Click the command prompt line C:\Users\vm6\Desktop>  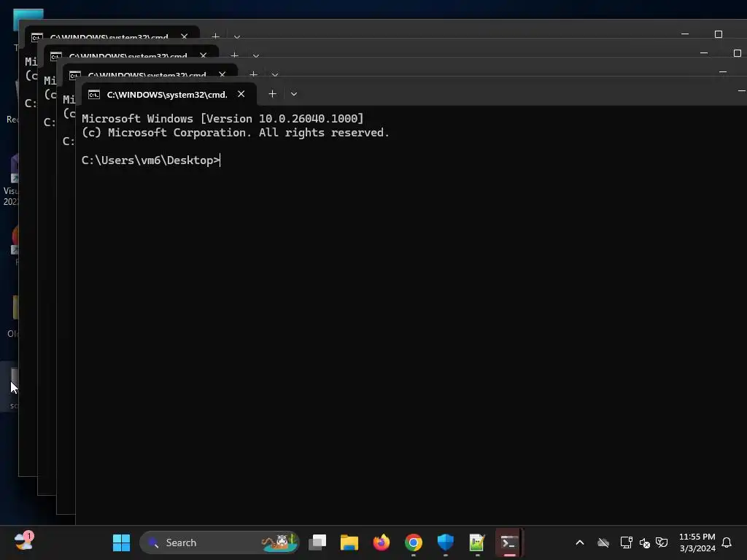pyautogui.click(x=150, y=160)
